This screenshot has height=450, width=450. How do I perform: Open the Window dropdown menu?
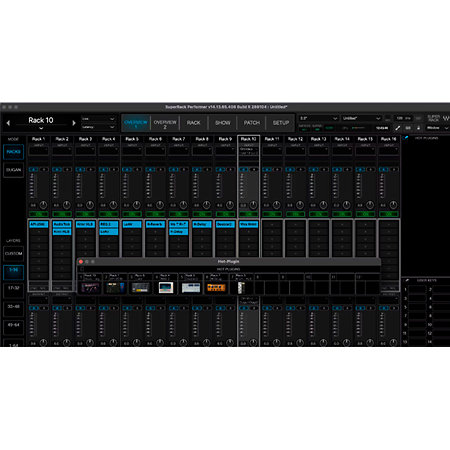tap(437, 128)
